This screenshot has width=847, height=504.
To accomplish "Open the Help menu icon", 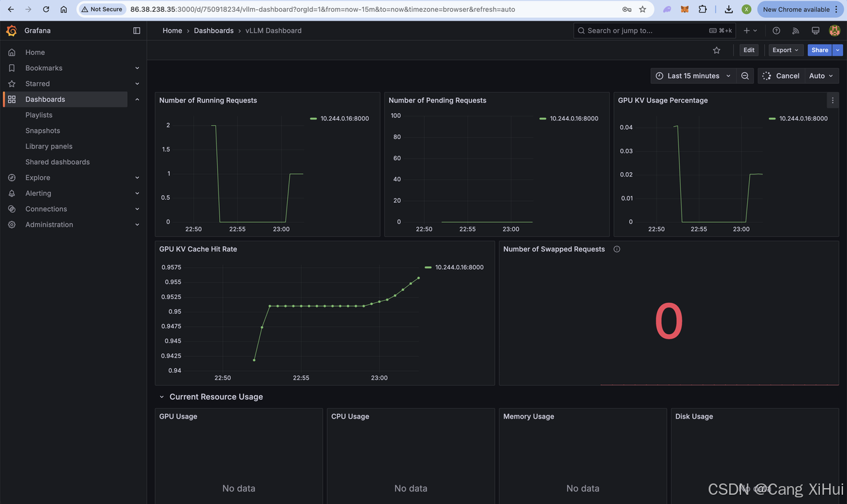I will (776, 30).
